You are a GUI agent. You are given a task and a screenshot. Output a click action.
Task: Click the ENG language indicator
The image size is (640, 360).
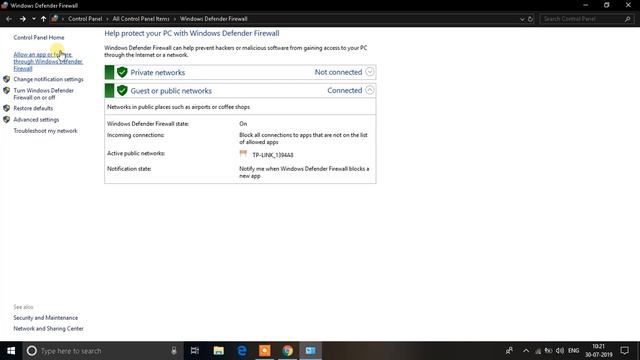pos(573,351)
